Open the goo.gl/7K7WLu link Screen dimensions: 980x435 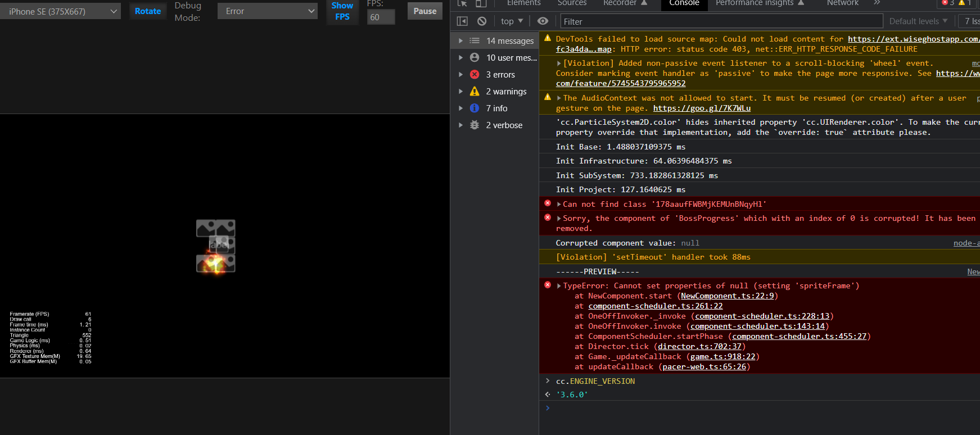coord(701,108)
